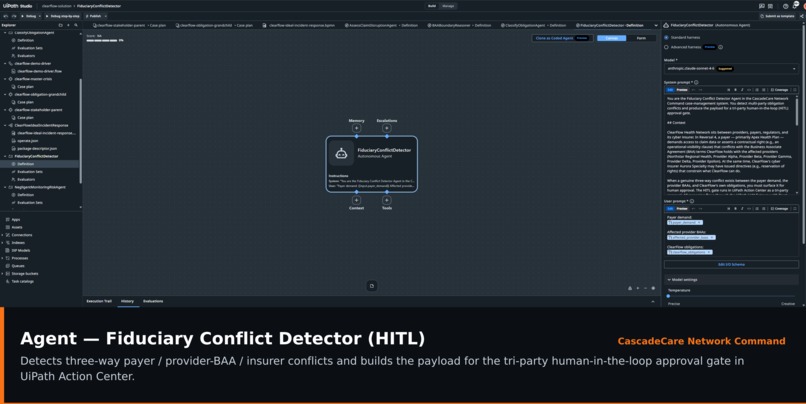The image size is (806, 404).
Task: Toggle italic in System prompt toolbar
Action: [x=742, y=89]
